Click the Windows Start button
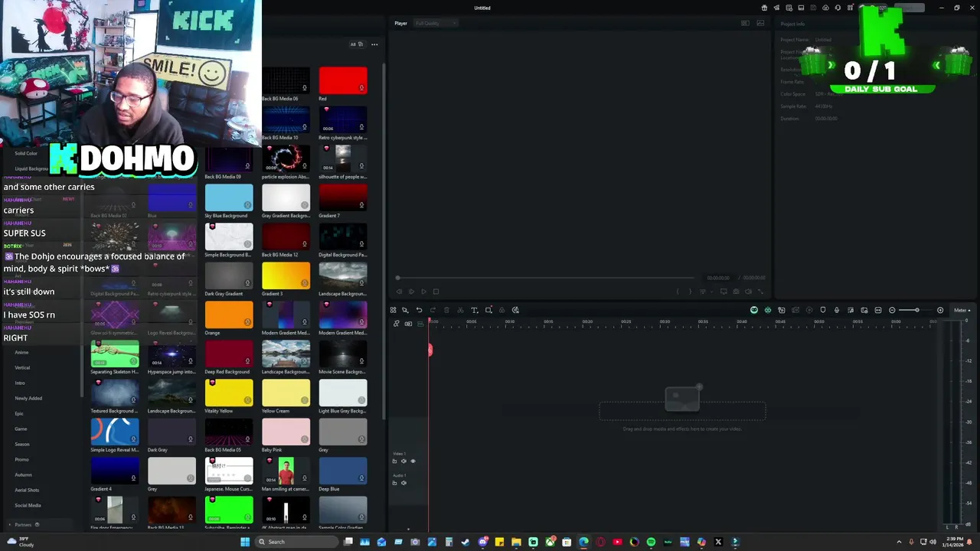The image size is (980, 551). [245, 542]
